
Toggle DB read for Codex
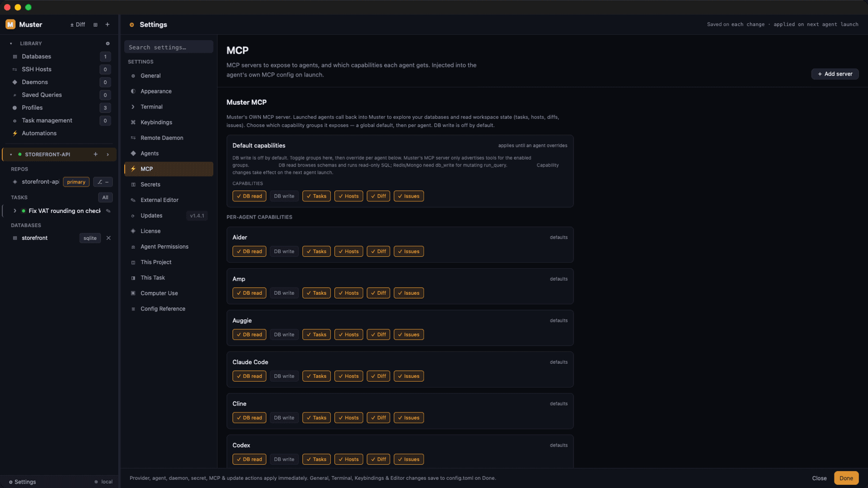coord(250,459)
